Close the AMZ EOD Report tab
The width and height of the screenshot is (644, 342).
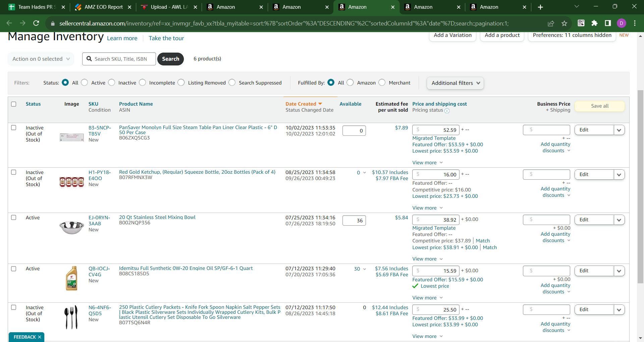pyautogui.click(x=129, y=7)
